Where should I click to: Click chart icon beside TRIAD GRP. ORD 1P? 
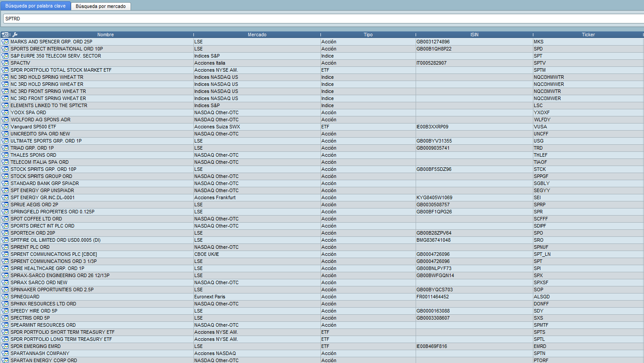tap(5, 148)
